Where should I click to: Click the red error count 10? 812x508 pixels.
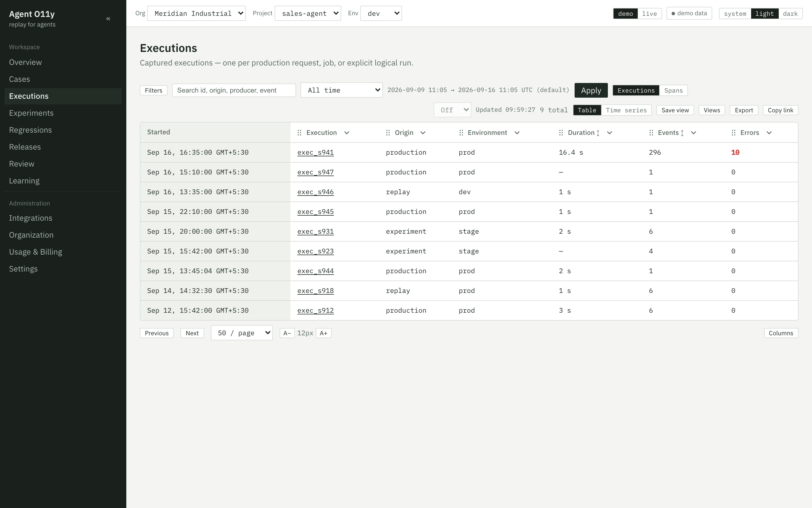click(735, 152)
